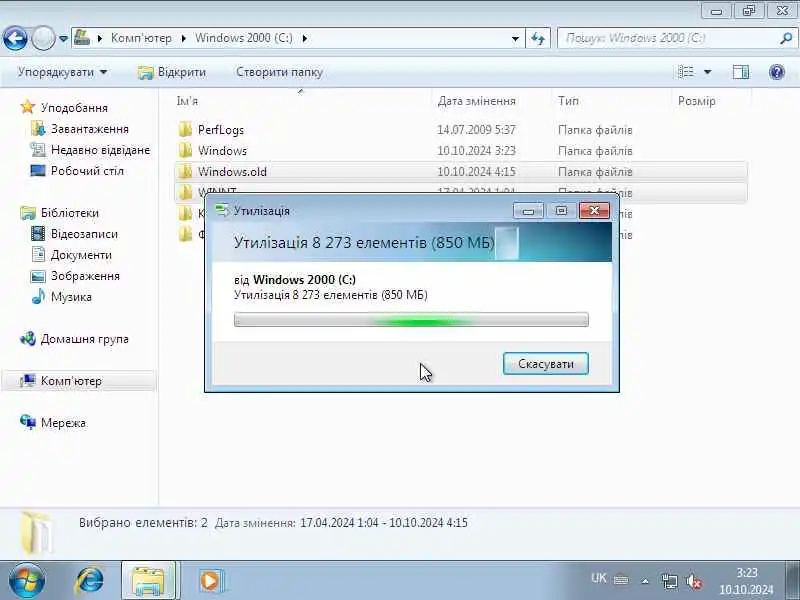Image resolution: width=800 pixels, height=600 pixels.
Task: Show hidden tray icons arrow
Action: click(x=645, y=581)
